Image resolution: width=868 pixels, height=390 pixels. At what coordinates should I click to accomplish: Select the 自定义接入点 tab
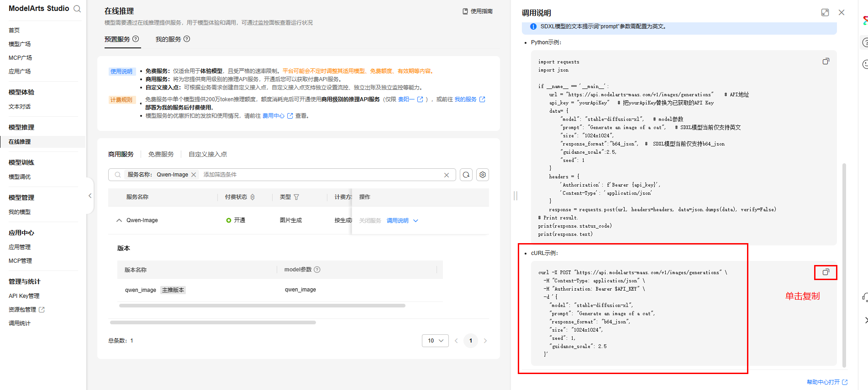coord(208,154)
